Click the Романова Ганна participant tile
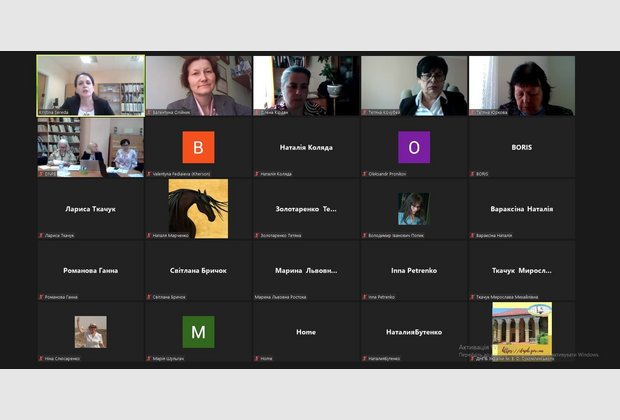The image size is (620, 420). [90, 270]
